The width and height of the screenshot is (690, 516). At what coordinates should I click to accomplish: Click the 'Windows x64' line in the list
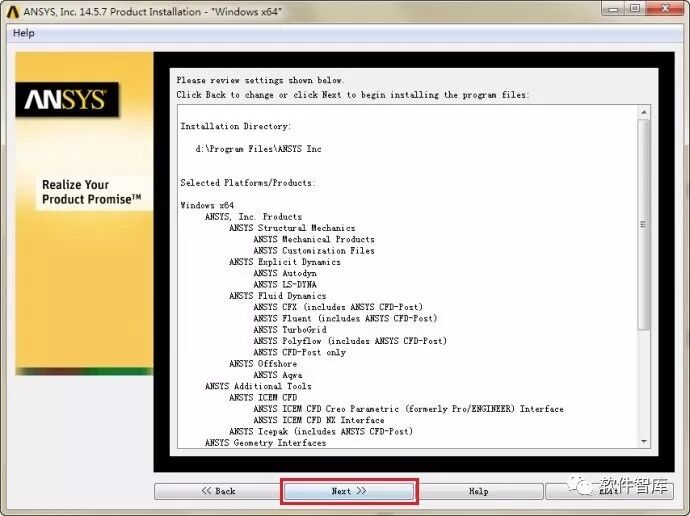click(x=207, y=205)
